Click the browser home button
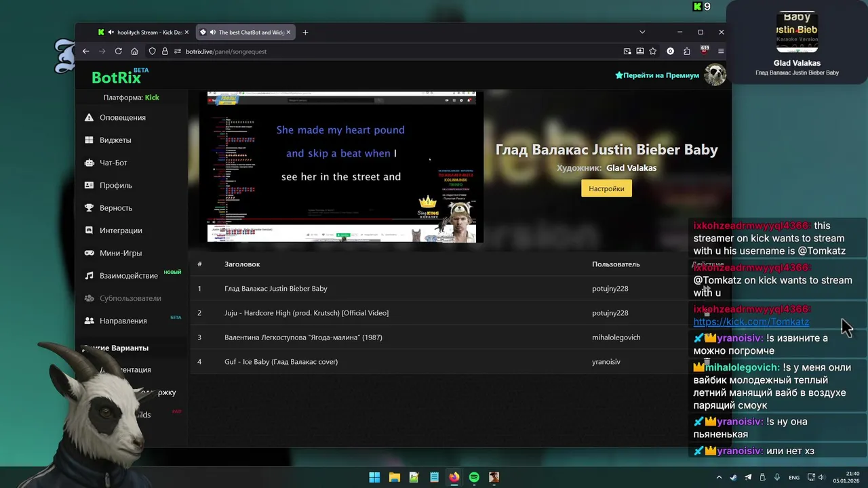 [134, 51]
